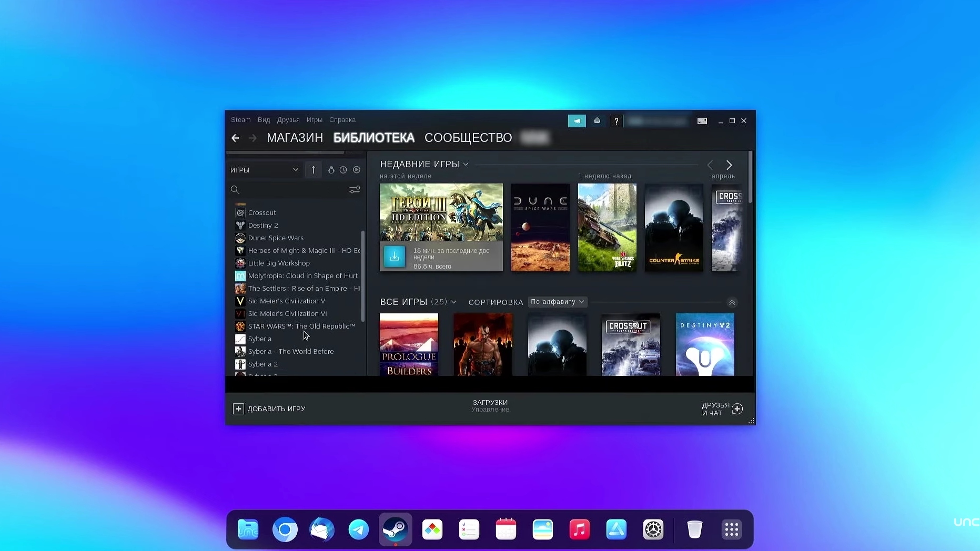Image resolution: width=980 pixels, height=551 pixels.
Task: Open the Steam notifications bell icon
Action: tap(597, 121)
